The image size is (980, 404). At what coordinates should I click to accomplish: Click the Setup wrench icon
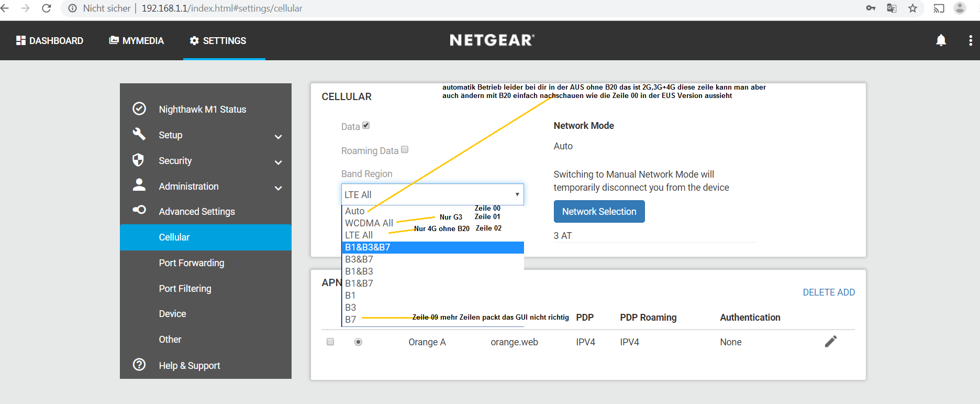click(x=139, y=134)
